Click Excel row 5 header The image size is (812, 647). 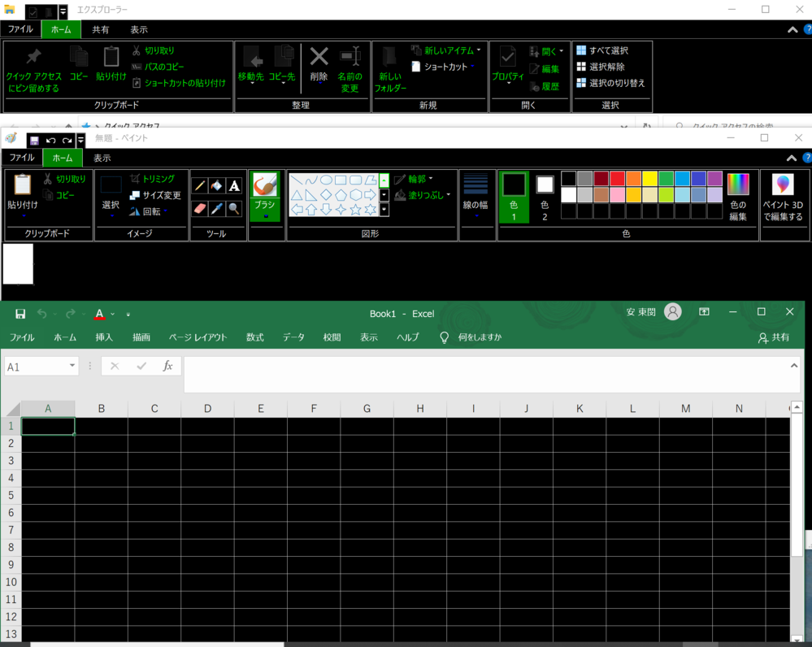point(11,495)
